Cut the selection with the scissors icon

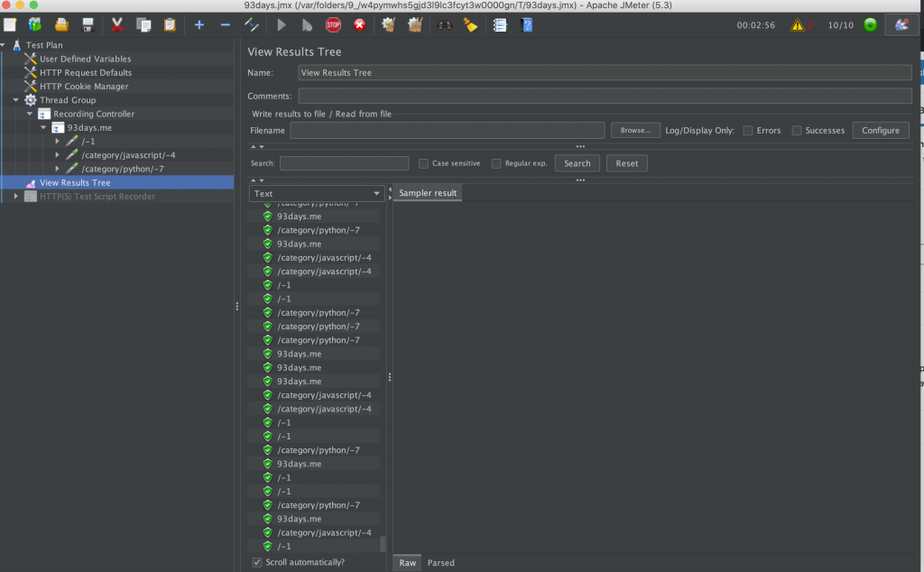tap(116, 24)
